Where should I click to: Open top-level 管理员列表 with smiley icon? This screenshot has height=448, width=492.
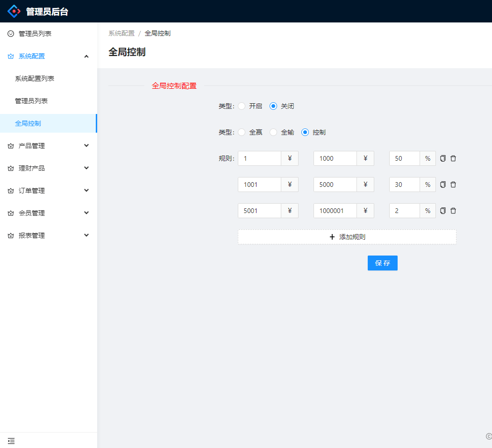pyautogui.click(x=35, y=34)
